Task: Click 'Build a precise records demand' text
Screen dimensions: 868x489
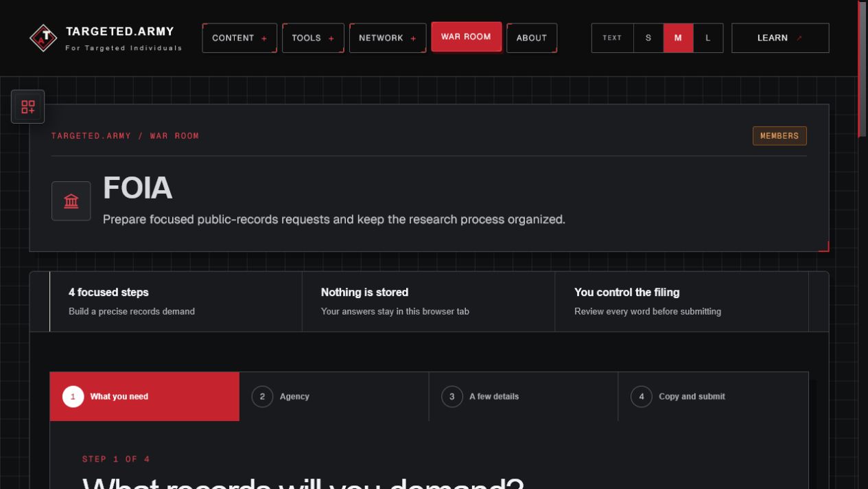Action: pyautogui.click(x=132, y=311)
